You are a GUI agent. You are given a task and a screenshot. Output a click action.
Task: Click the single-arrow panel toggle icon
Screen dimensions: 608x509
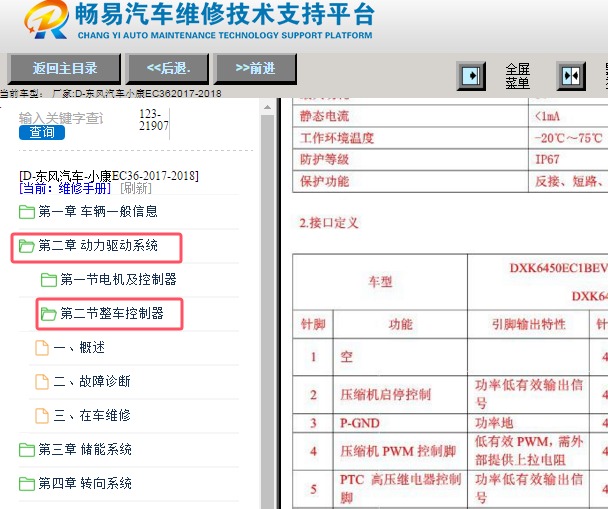[471, 76]
